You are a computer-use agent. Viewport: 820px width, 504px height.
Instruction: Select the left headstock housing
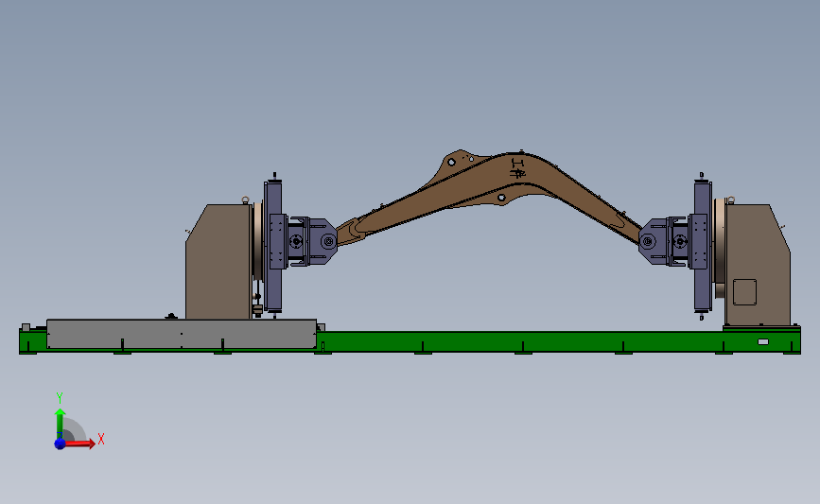point(218,261)
